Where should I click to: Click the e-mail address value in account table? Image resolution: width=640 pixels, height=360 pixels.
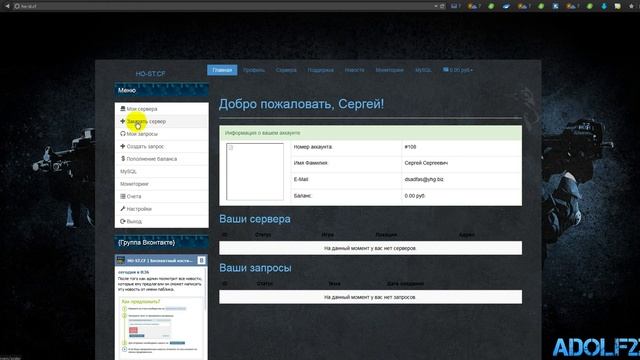pos(424,179)
